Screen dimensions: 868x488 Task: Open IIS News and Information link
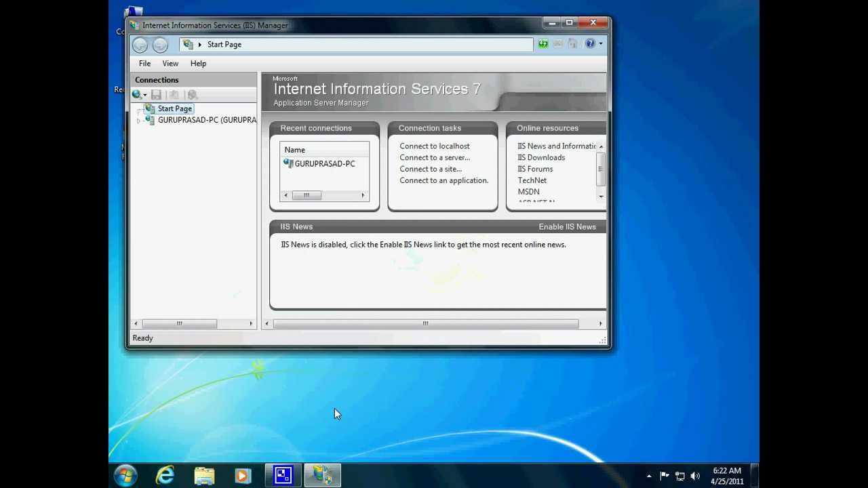point(557,146)
